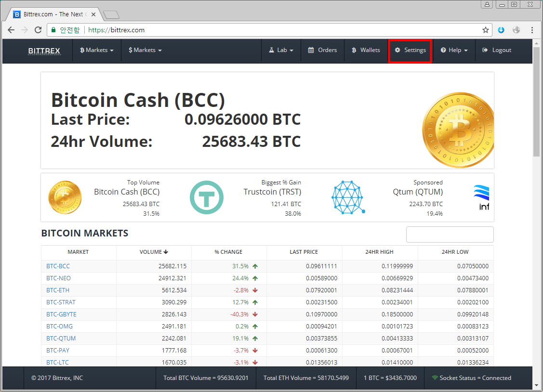The height and width of the screenshot is (392, 543).
Task: Click the large Bitcoin Cash gold coin image
Action: [458, 130]
